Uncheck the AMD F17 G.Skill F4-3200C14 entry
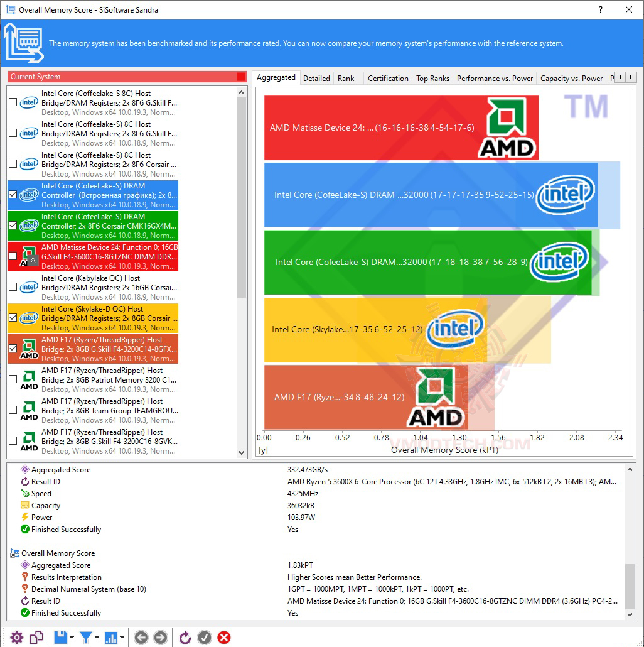The image size is (644, 647). click(13, 349)
